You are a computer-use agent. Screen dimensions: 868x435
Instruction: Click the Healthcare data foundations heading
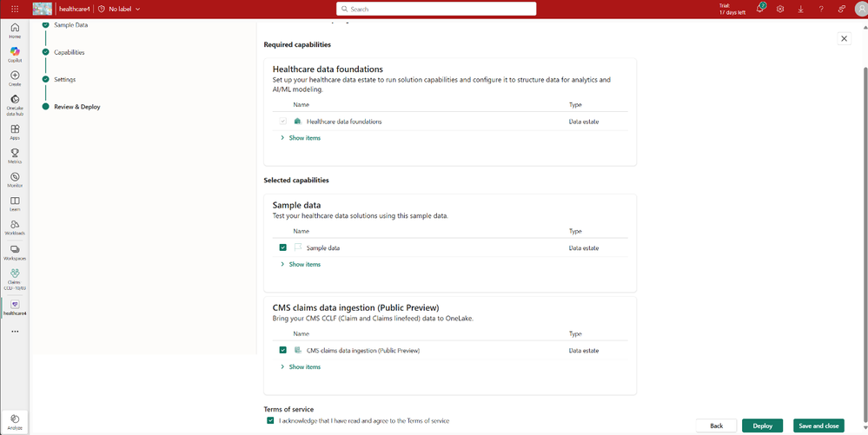pos(328,69)
